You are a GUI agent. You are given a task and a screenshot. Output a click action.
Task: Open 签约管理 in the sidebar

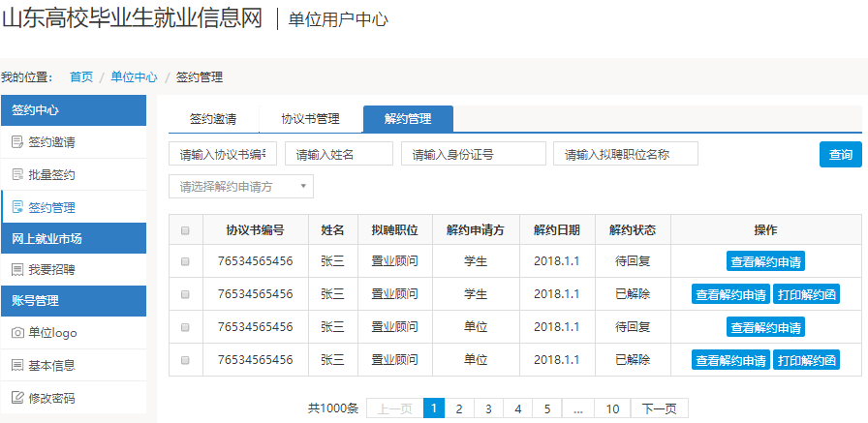click(x=74, y=208)
